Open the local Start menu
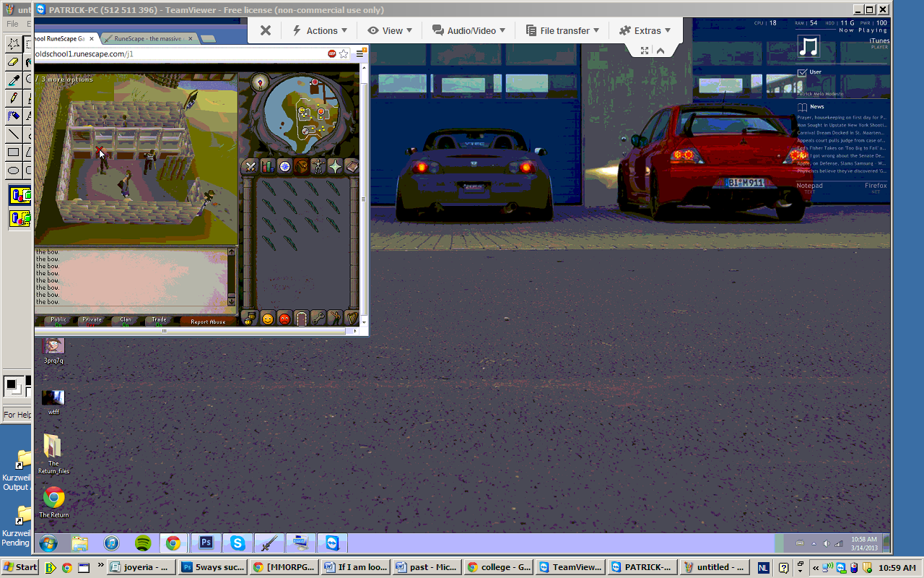 (x=20, y=568)
